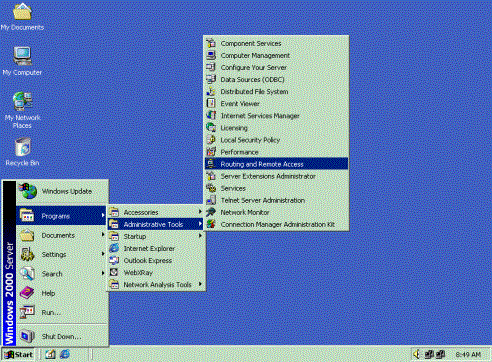Click the system tray clock
This screenshot has height=362, width=492.
(x=468, y=355)
